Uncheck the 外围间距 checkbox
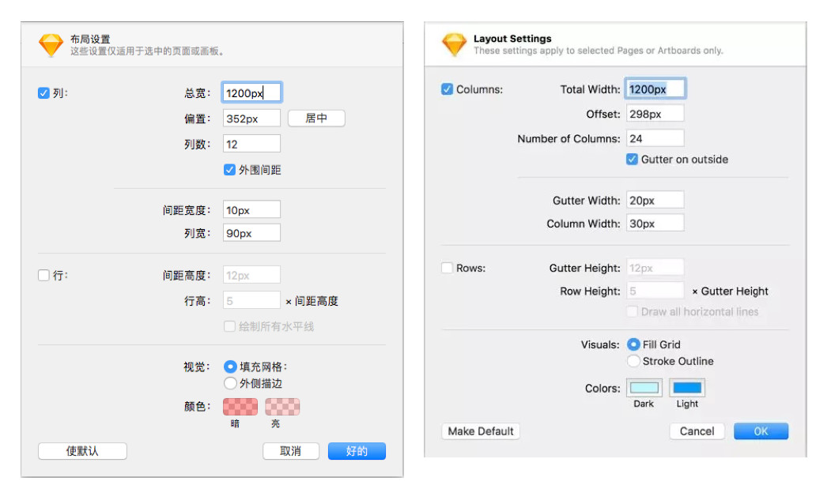This screenshot has height=504, width=831. point(229,169)
